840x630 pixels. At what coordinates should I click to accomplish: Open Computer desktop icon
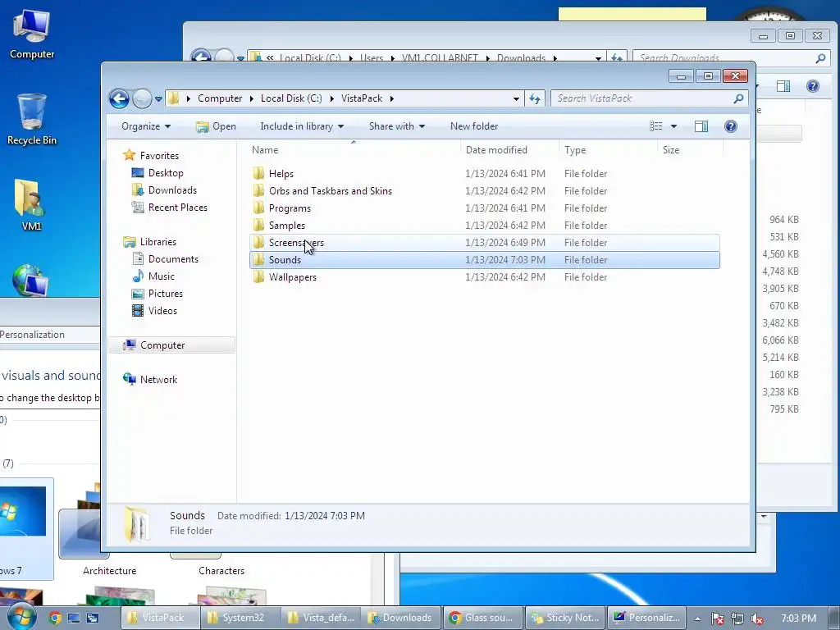tap(32, 34)
